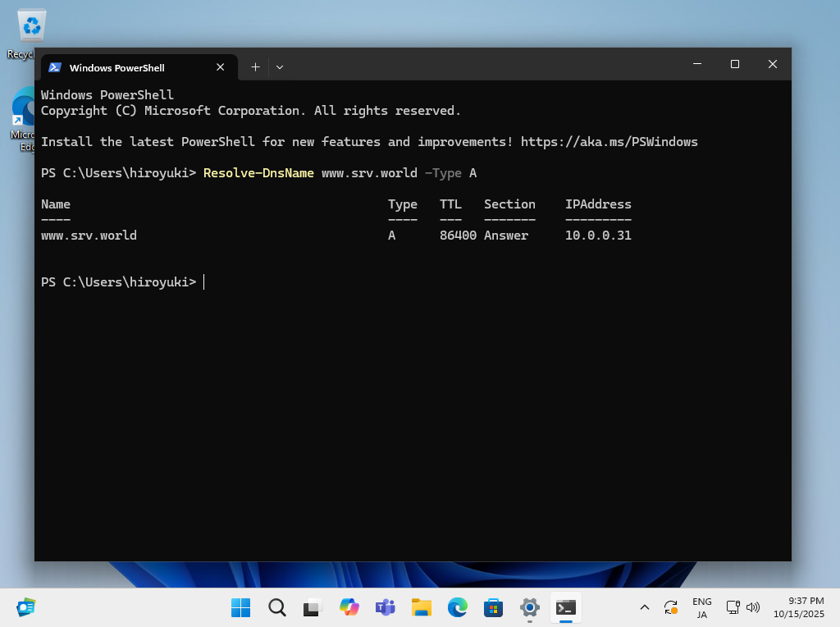Screen dimensions: 840x627
Task: Select the Windows PowerShell tab
Action: [x=123, y=67]
